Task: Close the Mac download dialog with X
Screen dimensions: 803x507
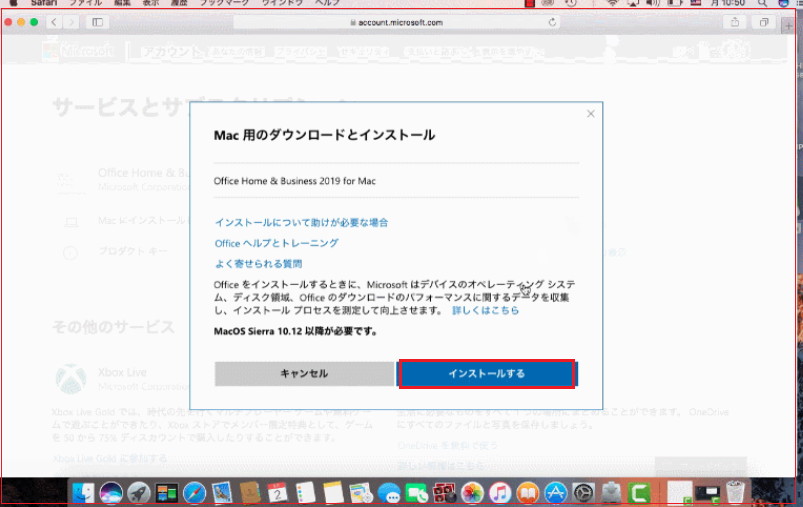Action: [590, 114]
